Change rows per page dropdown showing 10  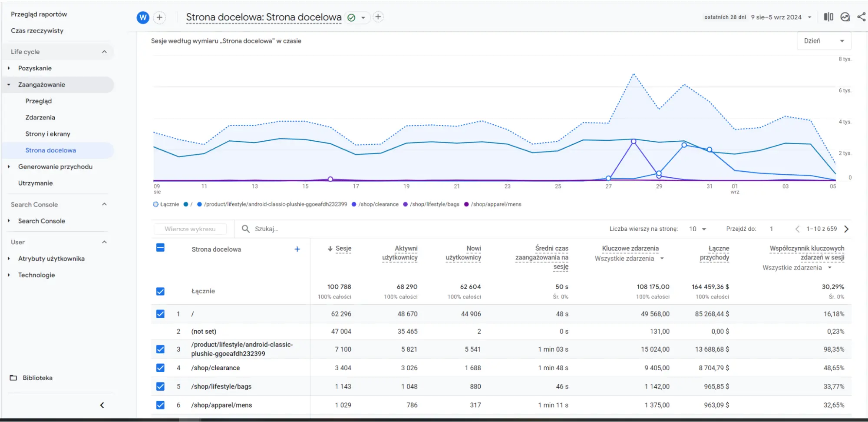coord(697,229)
